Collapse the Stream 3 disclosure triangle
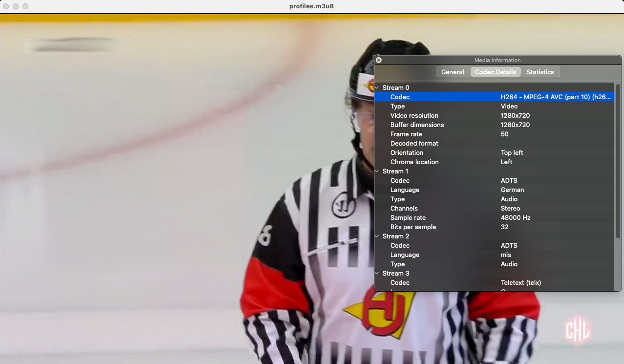 [377, 274]
